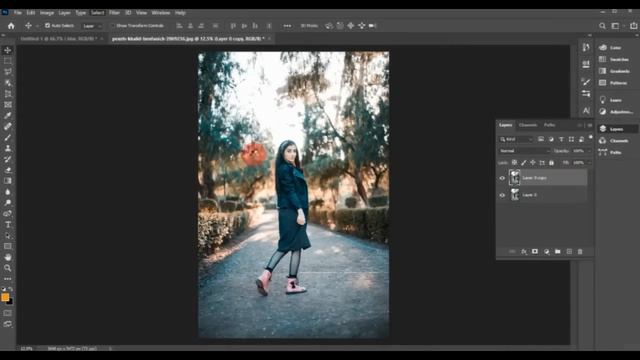Open the Search icon at top right
640x360 pixels.
click(602, 26)
